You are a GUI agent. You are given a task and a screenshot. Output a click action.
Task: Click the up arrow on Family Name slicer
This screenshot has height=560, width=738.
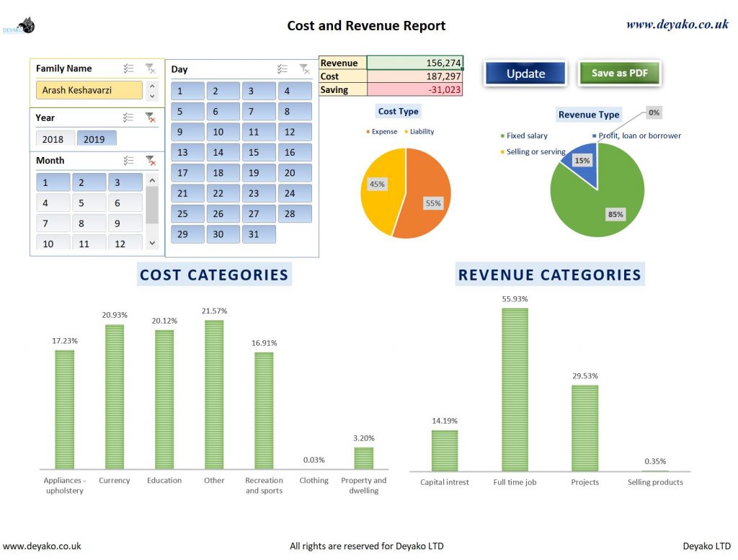151,84
